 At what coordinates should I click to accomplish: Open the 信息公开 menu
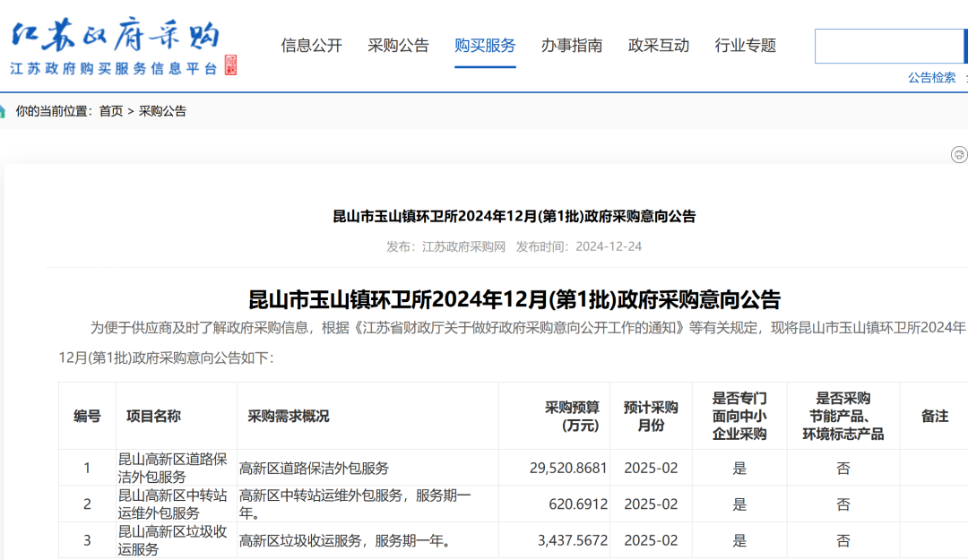[x=311, y=45]
